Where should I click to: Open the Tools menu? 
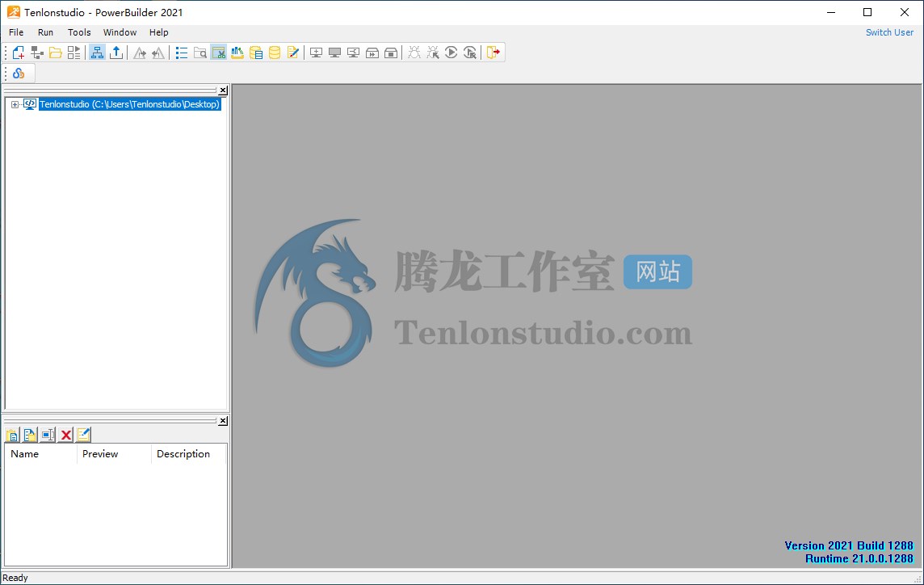coord(79,32)
